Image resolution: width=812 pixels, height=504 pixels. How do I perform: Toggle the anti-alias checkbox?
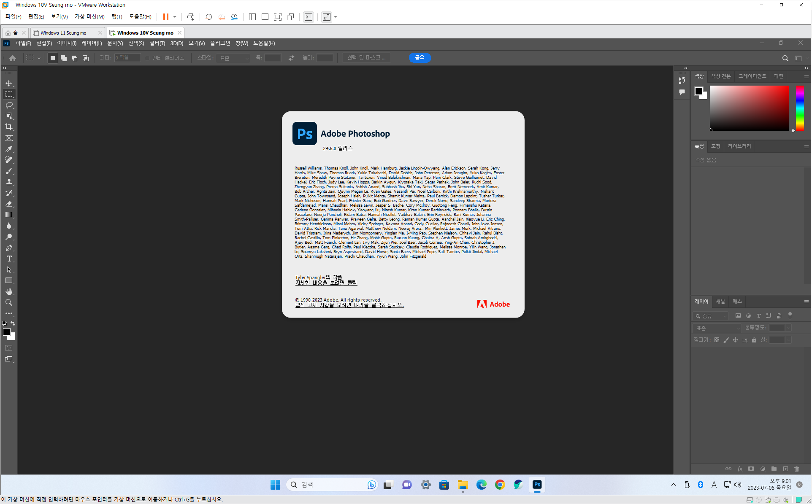click(x=147, y=58)
